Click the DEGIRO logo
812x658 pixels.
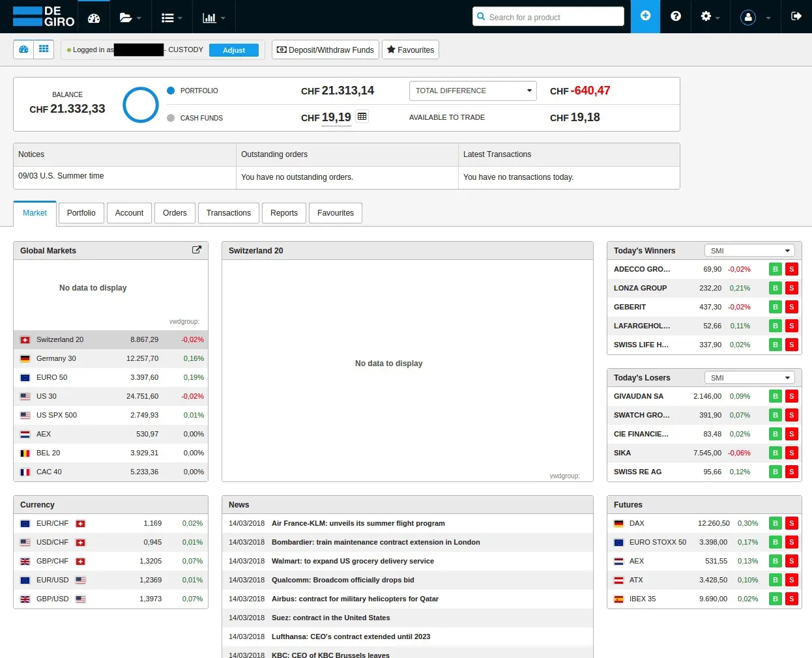click(x=44, y=16)
